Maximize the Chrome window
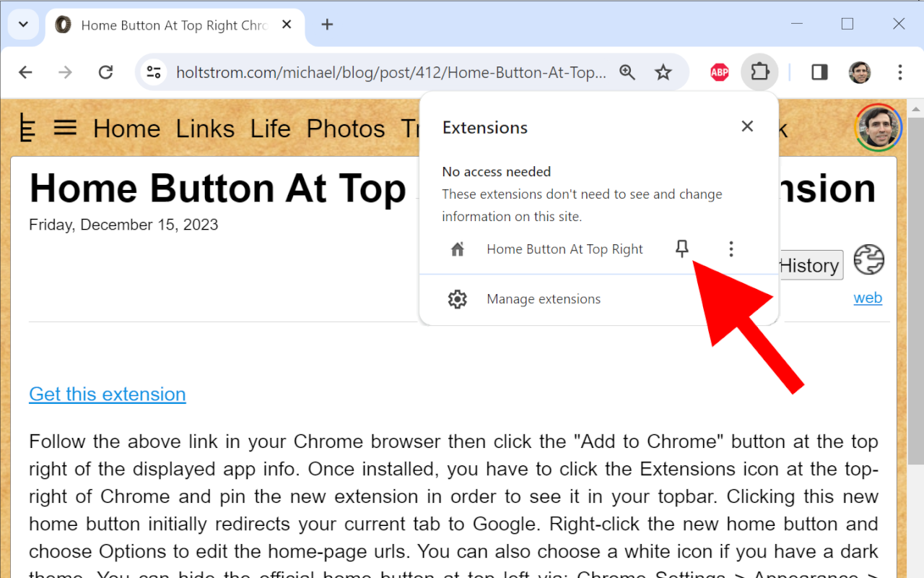Viewport: 924px width, 578px height. click(847, 24)
